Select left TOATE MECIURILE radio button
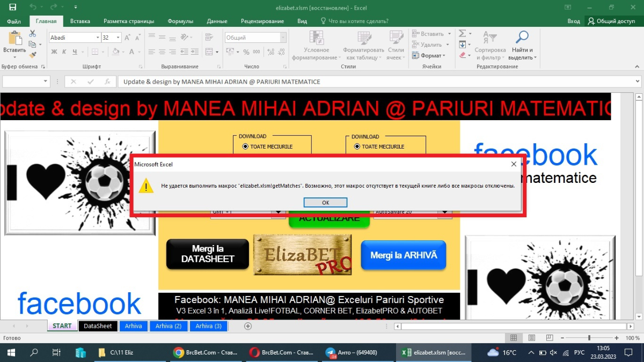Screen dimensions: 644x362 (245, 146)
